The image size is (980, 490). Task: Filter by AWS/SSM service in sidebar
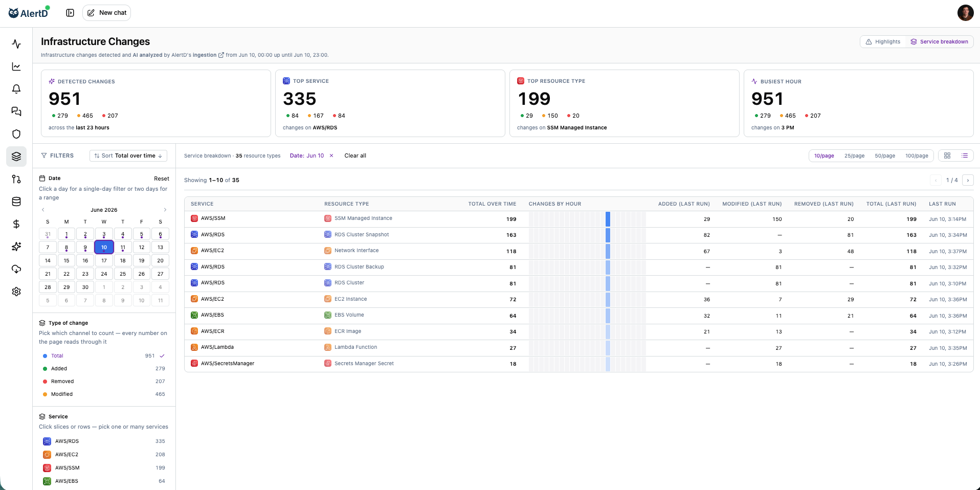tap(104, 468)
